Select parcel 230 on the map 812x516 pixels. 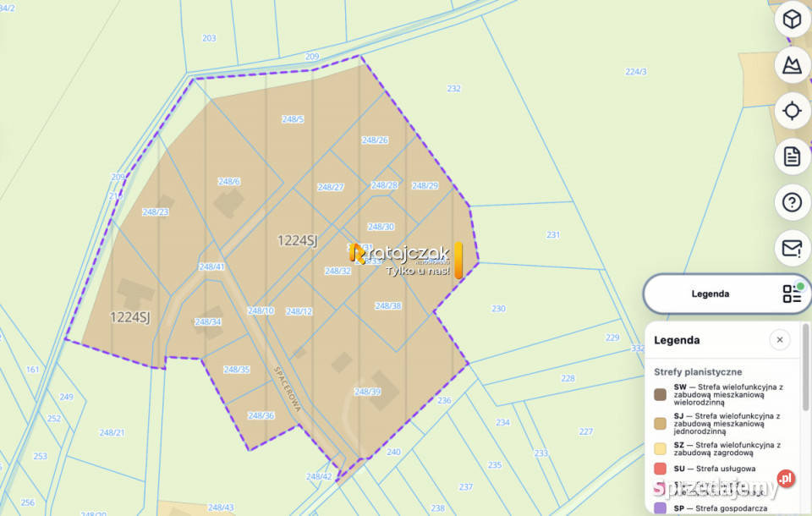point(498,309)
